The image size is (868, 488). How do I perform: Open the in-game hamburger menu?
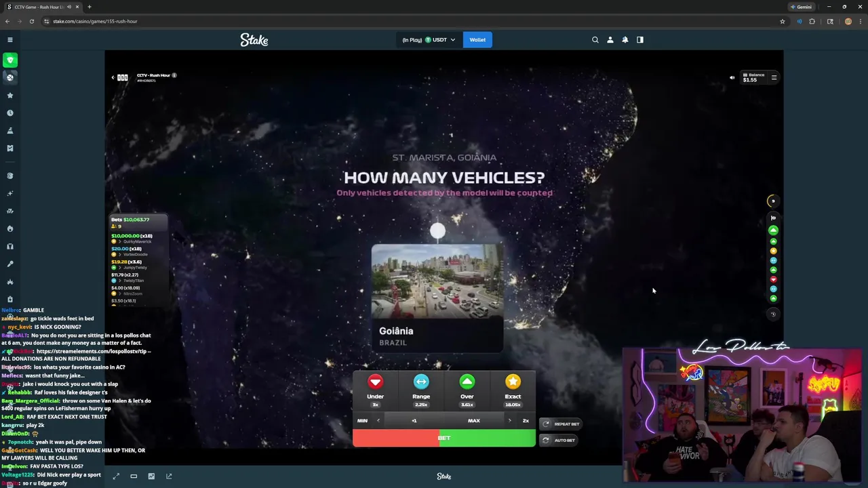point(774,77)
